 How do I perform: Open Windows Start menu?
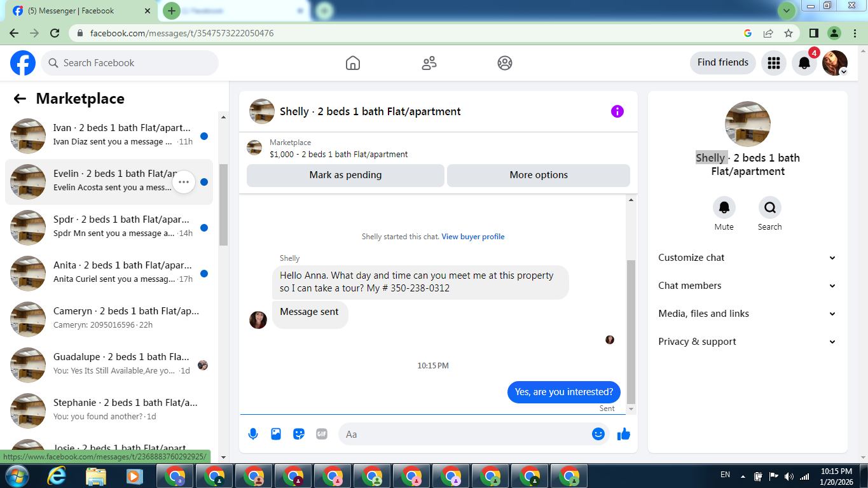[17, 476]
